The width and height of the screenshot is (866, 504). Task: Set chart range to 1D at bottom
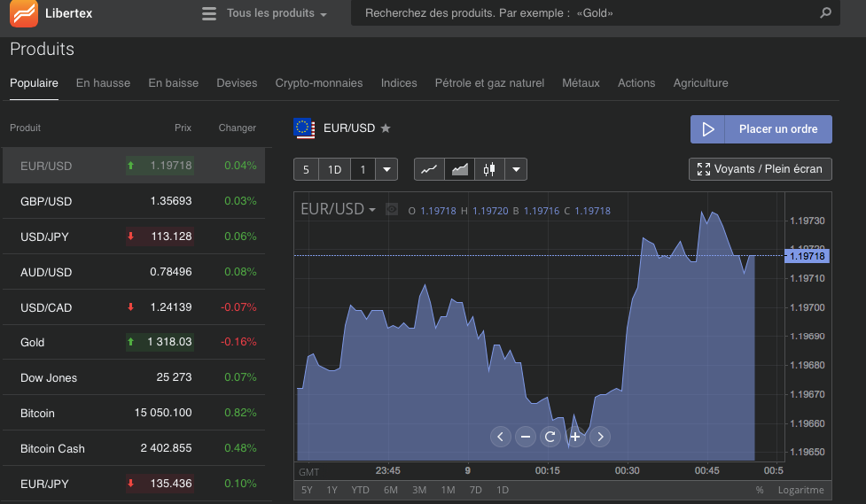[x=503, y=490]
